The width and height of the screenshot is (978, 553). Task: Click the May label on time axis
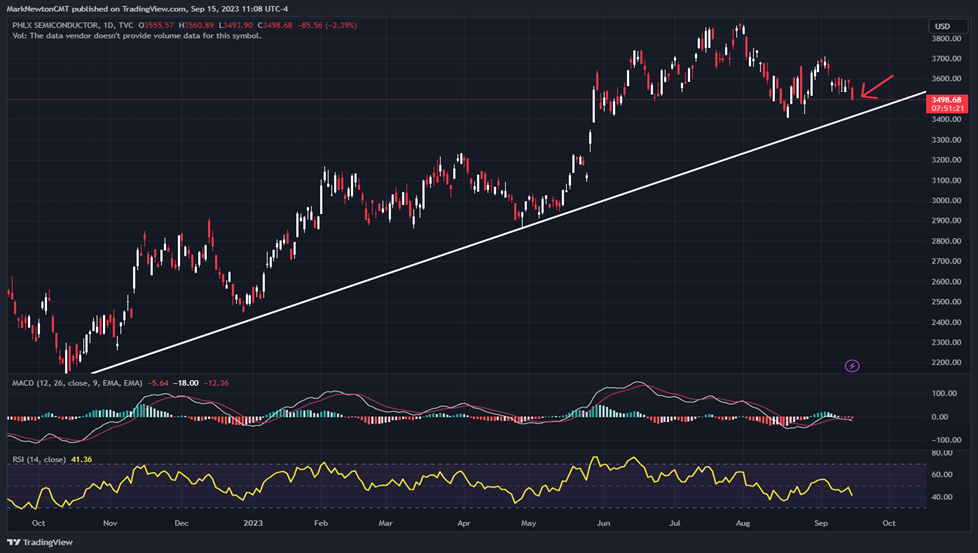[x=528, y=523]
